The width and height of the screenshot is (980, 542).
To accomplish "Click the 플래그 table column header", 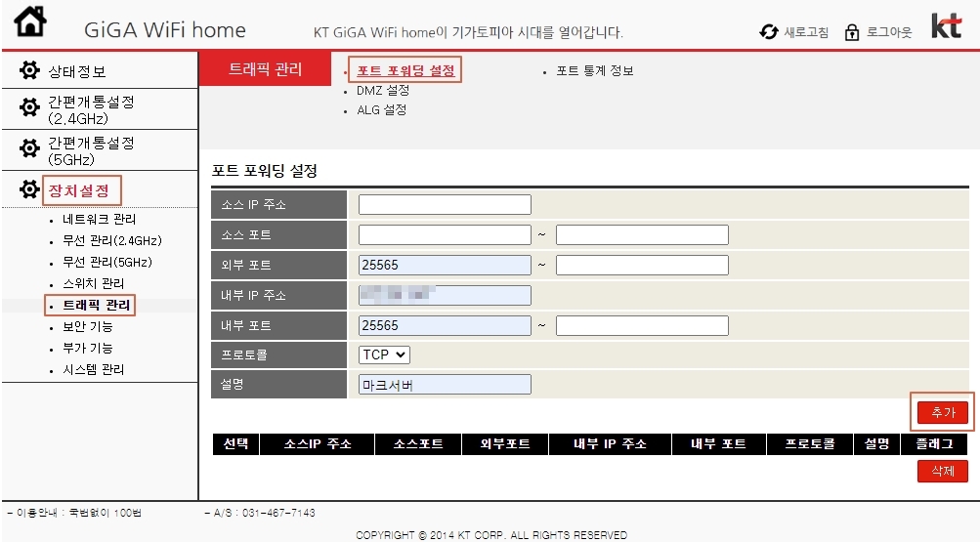I will (x=934, y=444).
